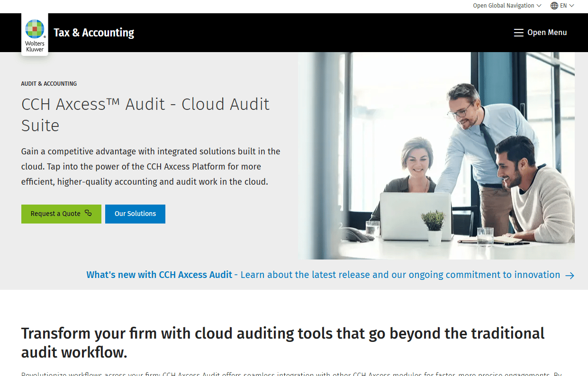
Task: Open the Tax & Accounting section
Action: click(94, 33)
